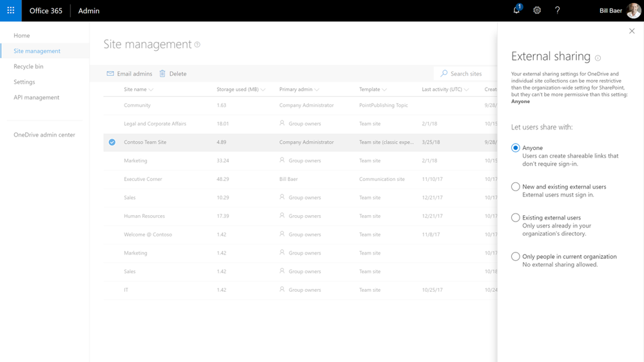The height and width of the screenshot is (362, 644).
Task: Open the Office 365 app launcher grid
Action: click(x=11, y=11)
